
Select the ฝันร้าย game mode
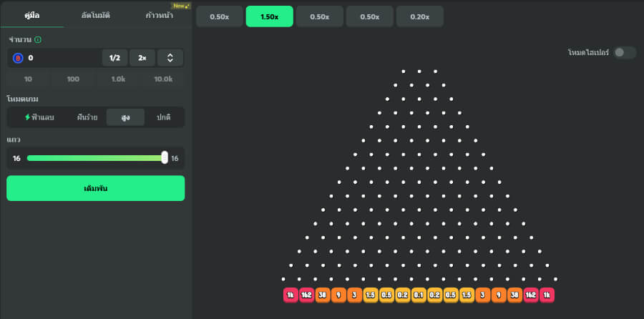click(x=87, y=117)
